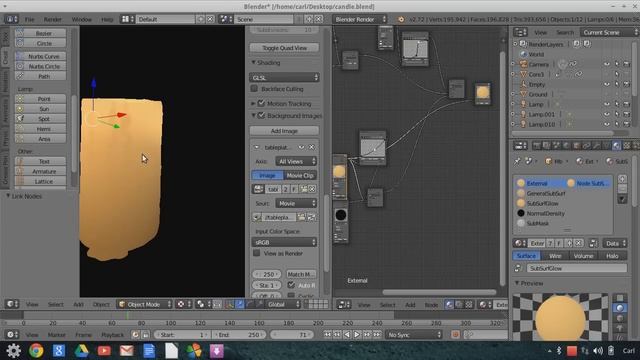This screenshot has height=360, width=640.
Task: Click the black texture node thumbnail
Action: (341, 215)
